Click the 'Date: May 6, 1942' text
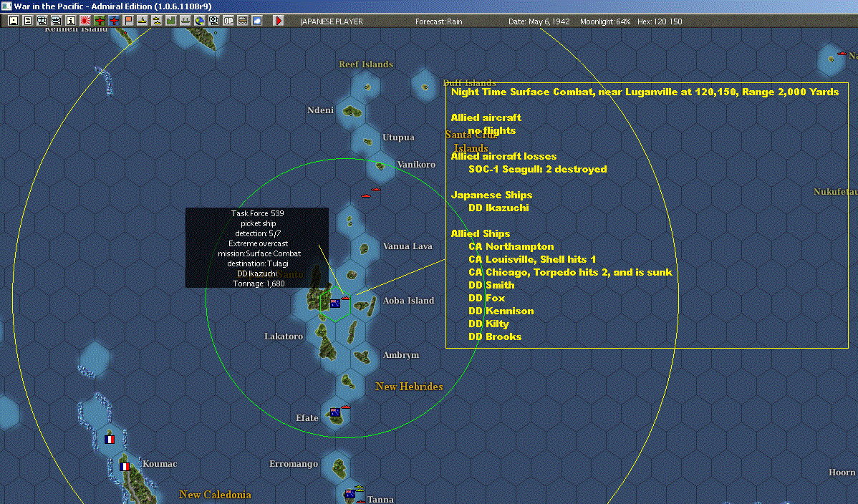The image size is (858, 504). tap(539, 21)
